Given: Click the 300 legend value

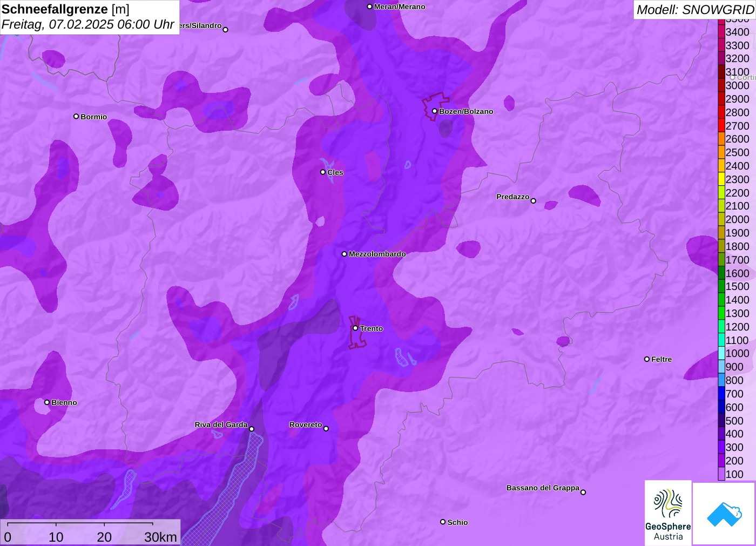Looking at the screenshot, I should pos(734,447).
